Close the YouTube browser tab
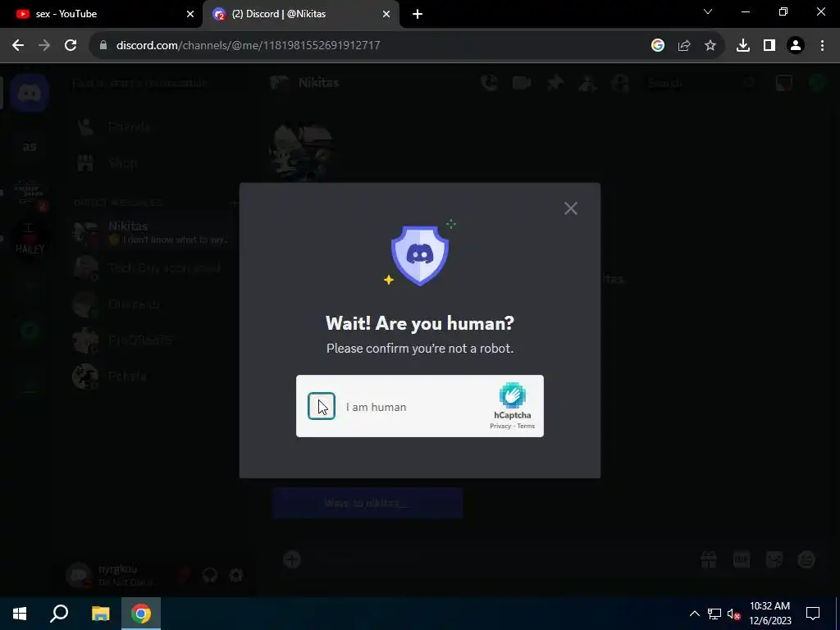840x630 pixels. (190, 14)
